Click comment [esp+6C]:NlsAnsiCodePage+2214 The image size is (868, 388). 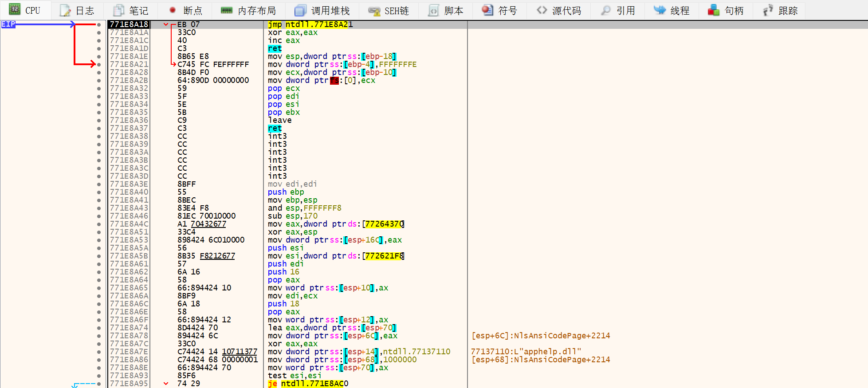541,336
